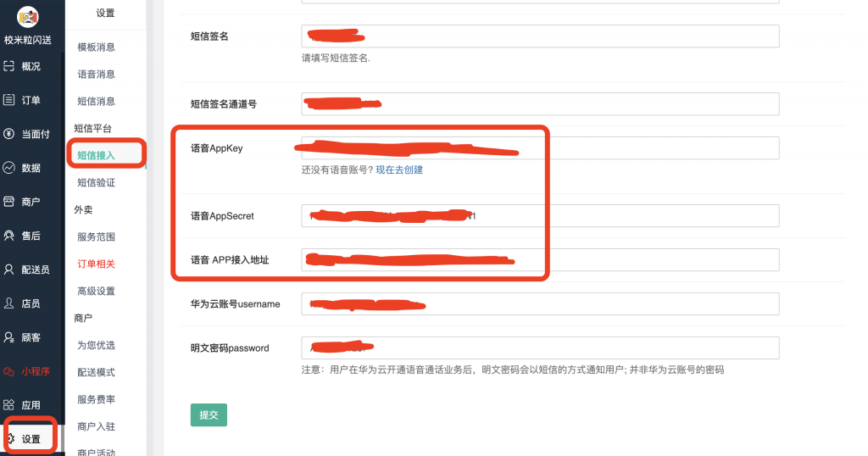Click the 设置 gear icon
This screenshot has width=868, height=456.
[x=10, y=439]
